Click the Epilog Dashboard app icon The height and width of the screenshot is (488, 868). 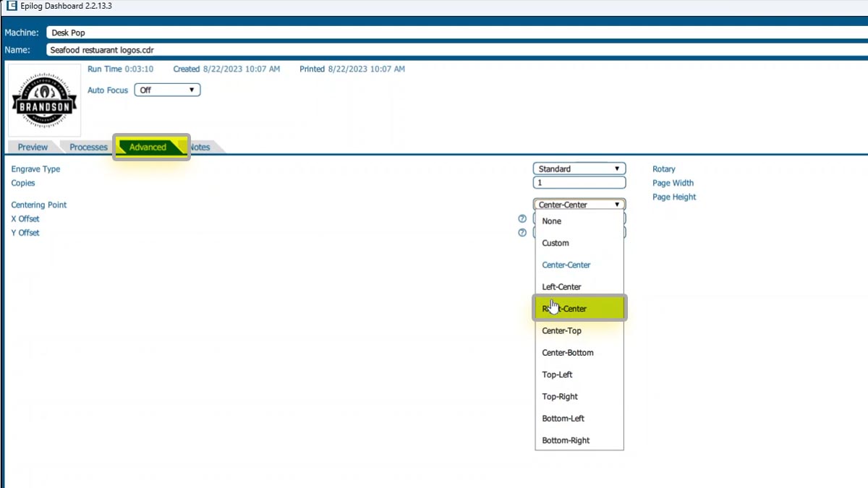[x=11, y=6]
